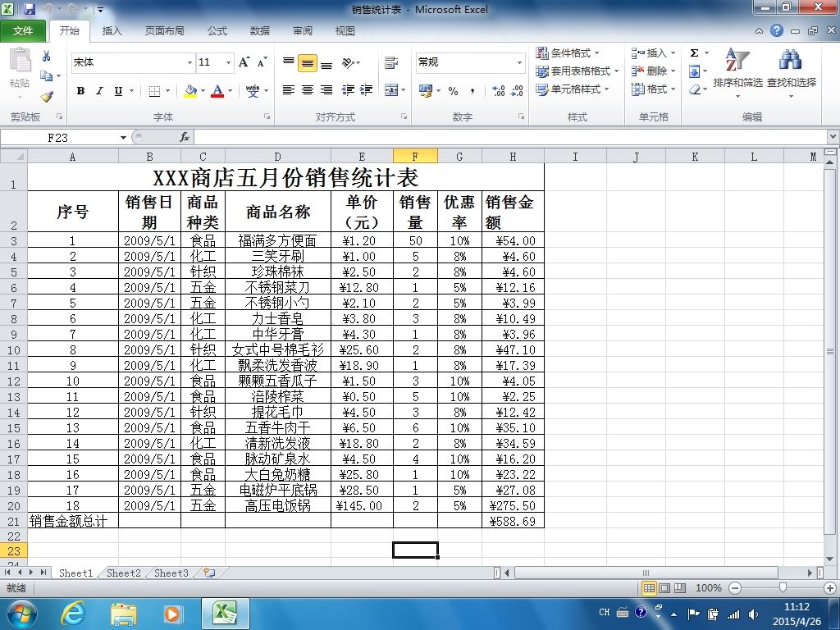Click the Fill down arrow icon
The image size is (840, 630).
point(694,71)
